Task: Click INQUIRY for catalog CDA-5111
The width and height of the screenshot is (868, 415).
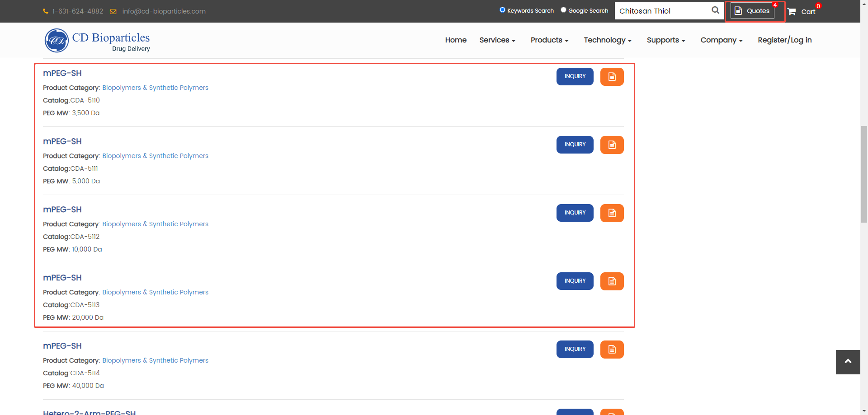Action: coord(575,145)
